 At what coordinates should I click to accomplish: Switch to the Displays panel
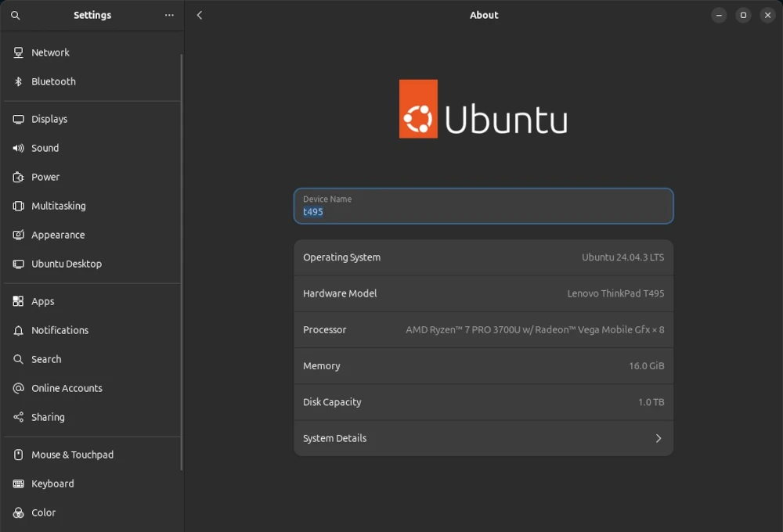coord(92,119)
